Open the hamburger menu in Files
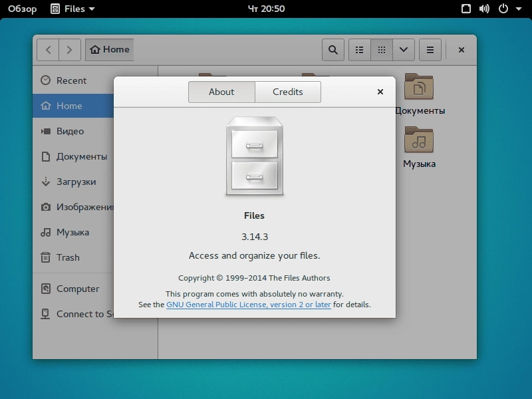This screenshot has height=399, width=532. 430,50
